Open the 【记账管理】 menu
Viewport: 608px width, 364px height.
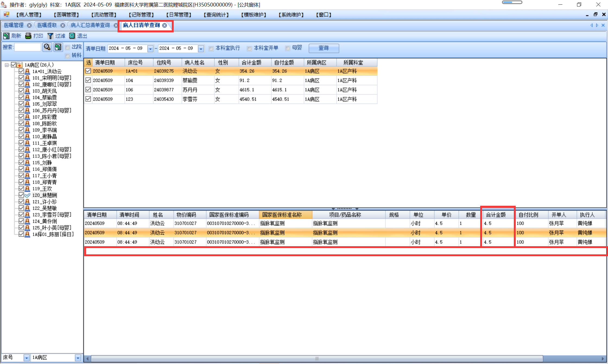pos(141,15)
